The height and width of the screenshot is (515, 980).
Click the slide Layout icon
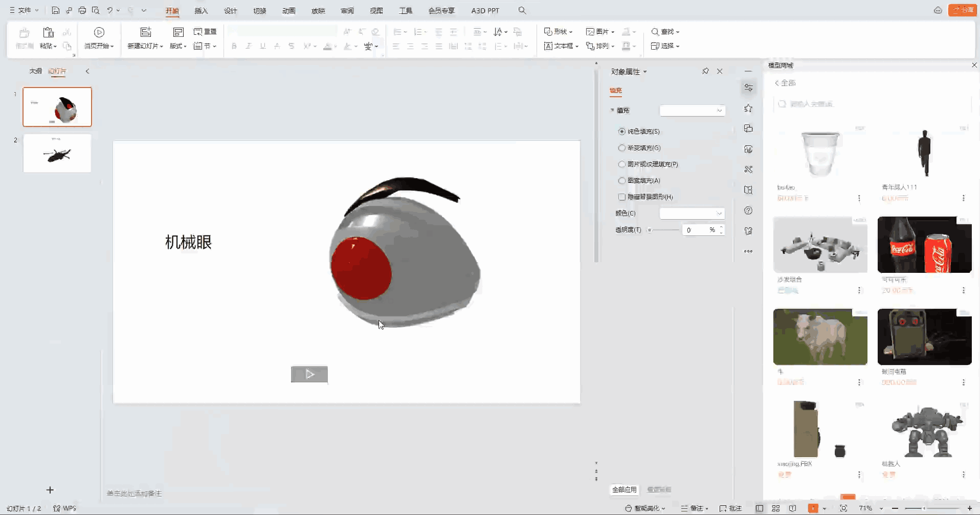(x=178, y=33)
